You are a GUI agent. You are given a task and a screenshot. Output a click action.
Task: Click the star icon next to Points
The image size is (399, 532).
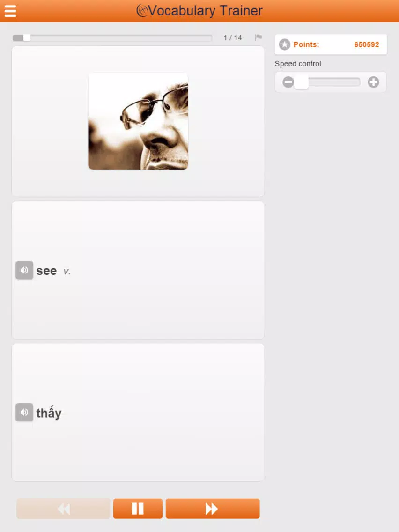pos(285,44)
